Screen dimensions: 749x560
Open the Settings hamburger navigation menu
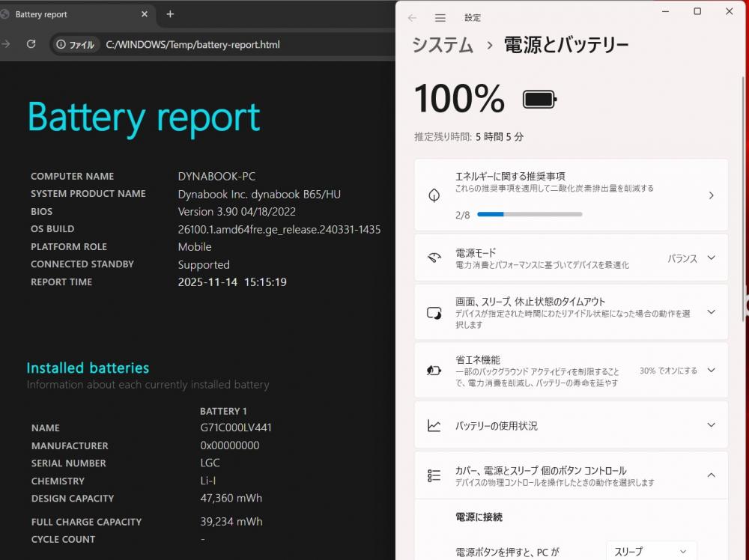click(x=440, y=18)
